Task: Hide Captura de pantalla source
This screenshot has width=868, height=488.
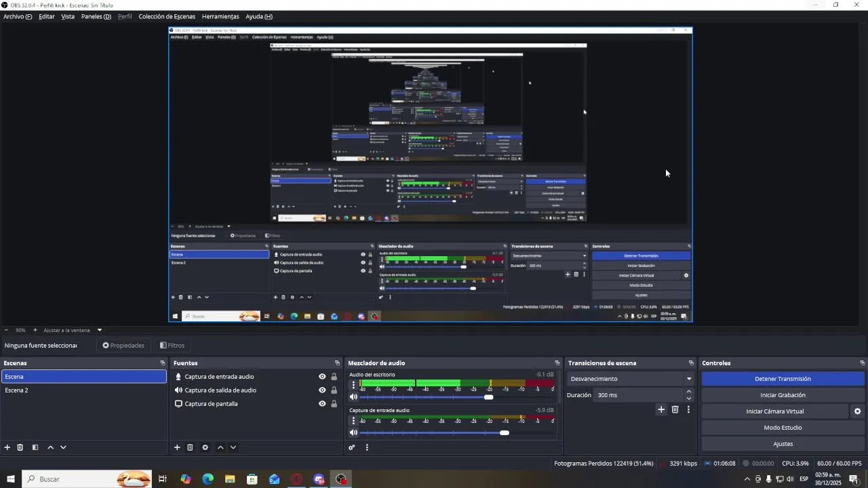Action: (322, 404)
